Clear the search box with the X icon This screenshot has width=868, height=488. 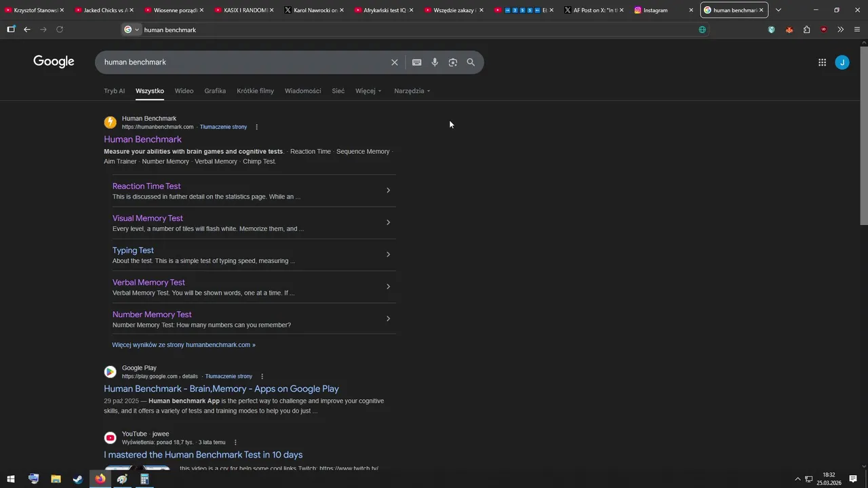click(x=395, y=62)
